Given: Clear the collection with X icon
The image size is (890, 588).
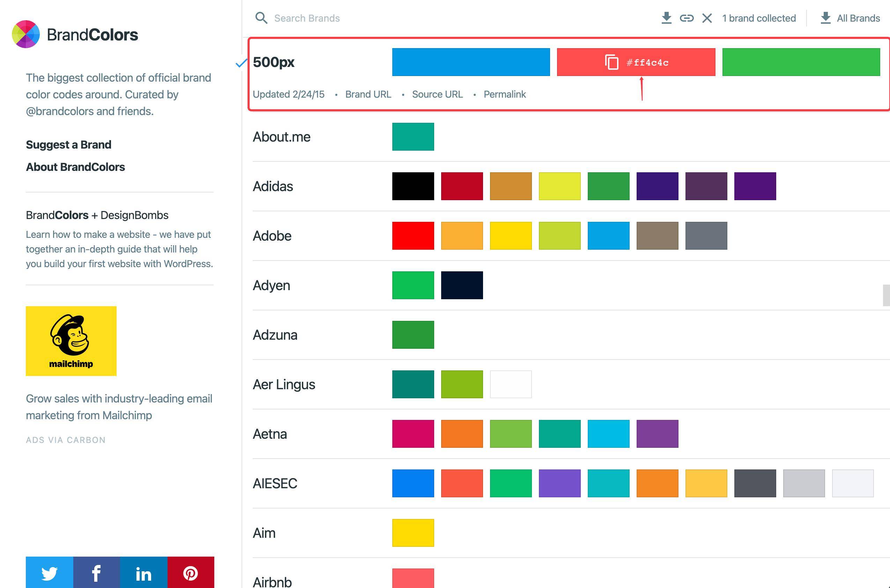Looking at the screenshot, I should 707,18.
